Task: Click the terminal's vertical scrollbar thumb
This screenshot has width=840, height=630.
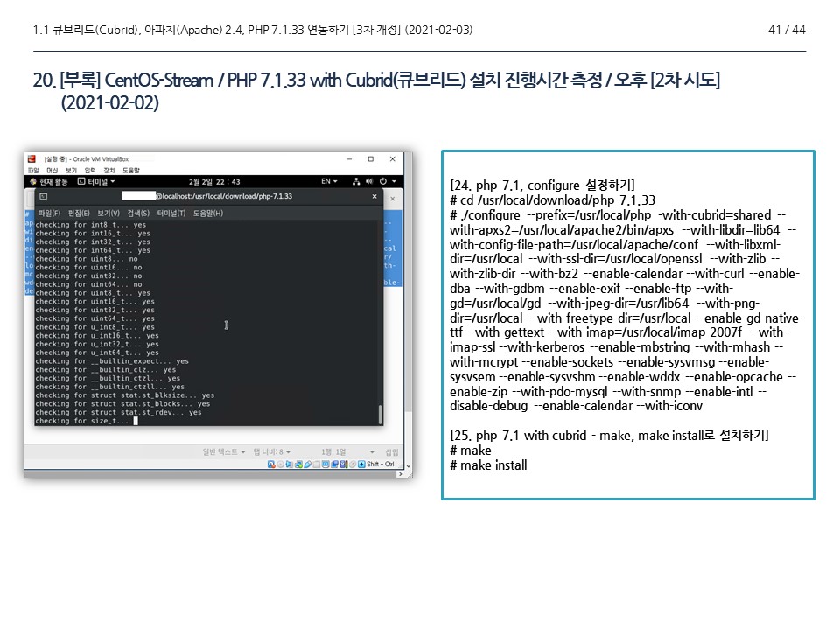Action: [x=381, y=415]
